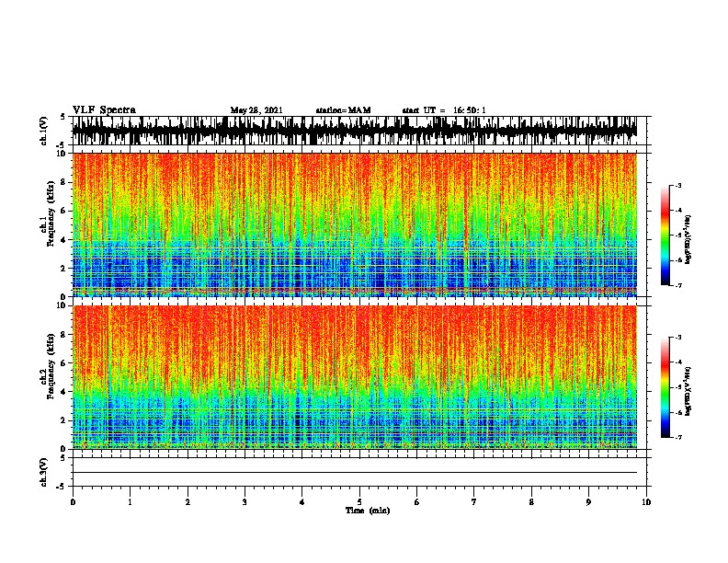The height and width of the screenshot is (563, 728).
Task: Click the '5' tick of ch.1(V) axis
Action: point(63,117)
